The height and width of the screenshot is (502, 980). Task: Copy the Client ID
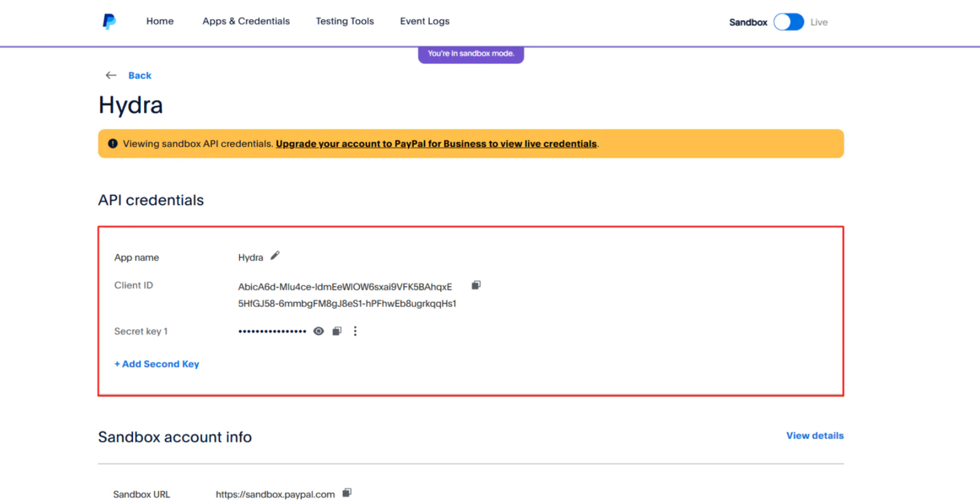tap(476, 285)
